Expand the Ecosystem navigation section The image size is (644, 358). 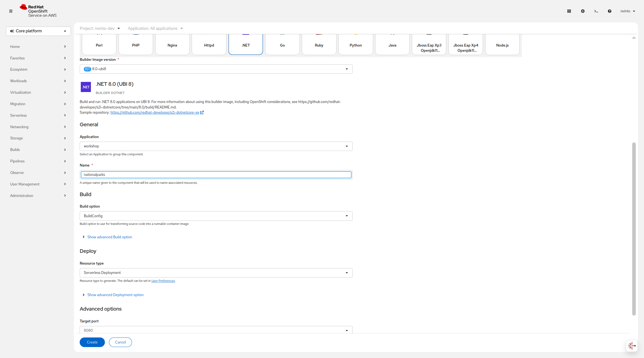coord(38,70)
